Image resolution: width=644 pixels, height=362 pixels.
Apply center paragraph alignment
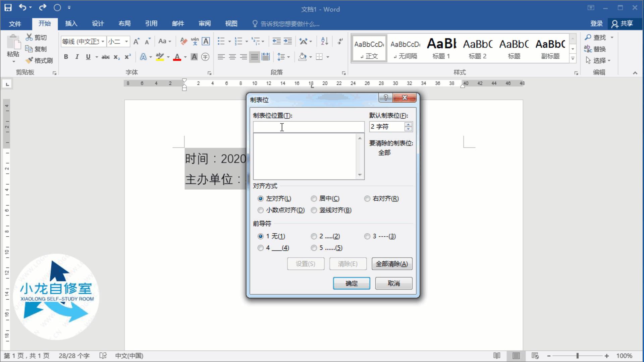point(232,57)
